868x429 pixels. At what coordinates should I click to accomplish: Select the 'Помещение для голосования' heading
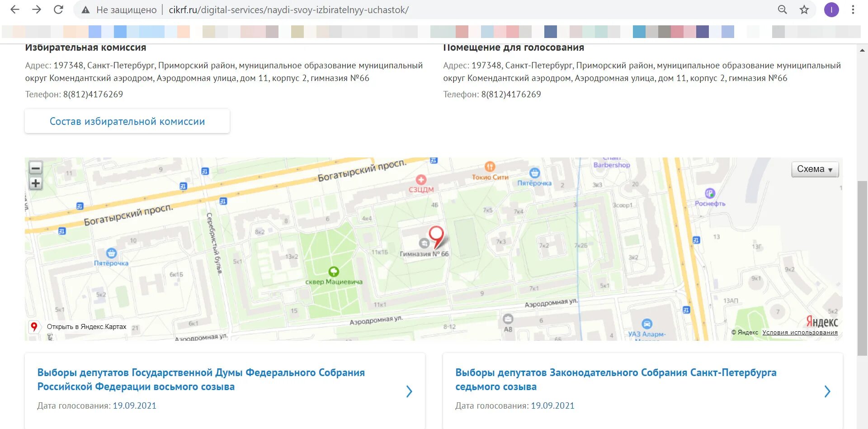[x=514, y=48]
